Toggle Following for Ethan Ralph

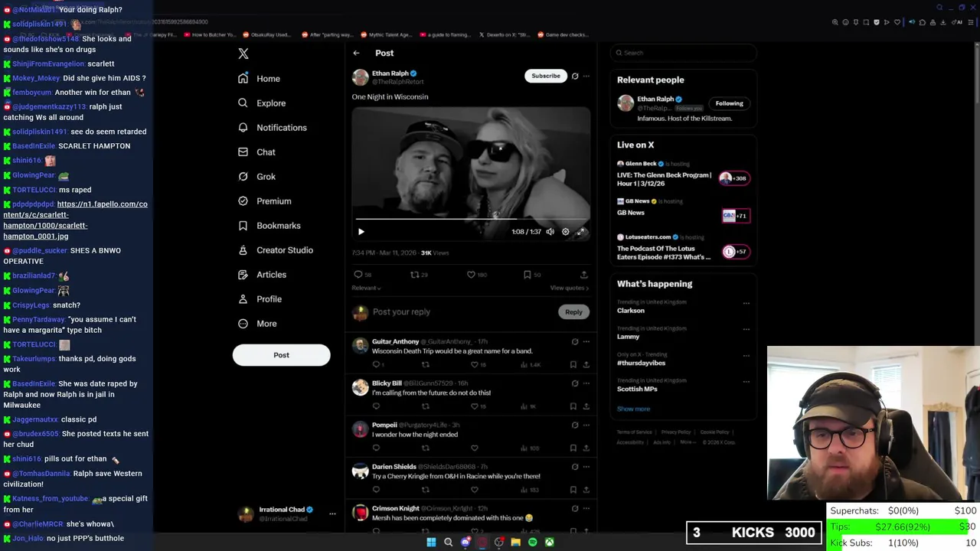[x=729, y=103]
